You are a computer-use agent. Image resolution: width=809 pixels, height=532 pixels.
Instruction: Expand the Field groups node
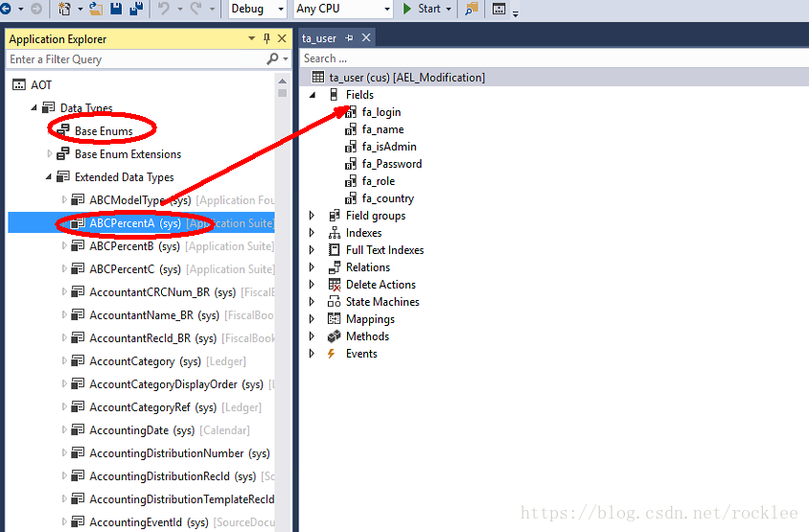pos(312,215)
